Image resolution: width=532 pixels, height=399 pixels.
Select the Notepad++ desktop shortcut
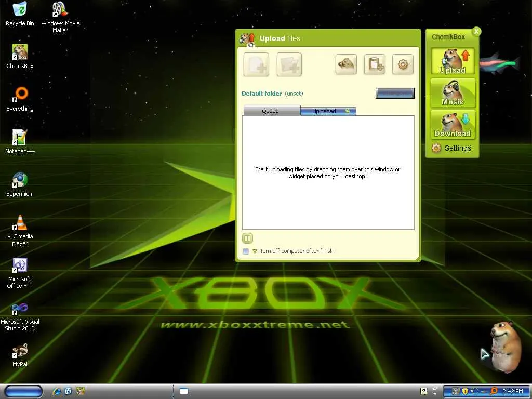point(20,142)
